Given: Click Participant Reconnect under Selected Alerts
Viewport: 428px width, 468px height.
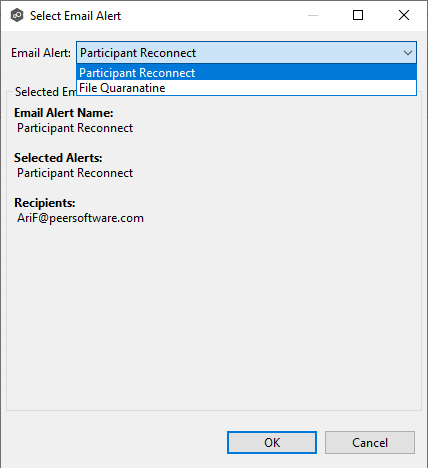Looking at the screenshot, I should (x=75, y=173).
